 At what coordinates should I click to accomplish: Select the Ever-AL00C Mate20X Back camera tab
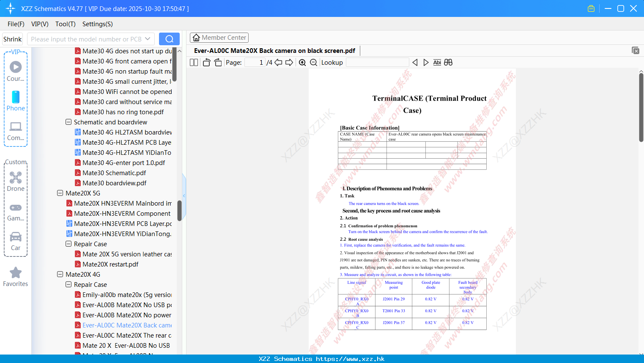tap(275, 51)
